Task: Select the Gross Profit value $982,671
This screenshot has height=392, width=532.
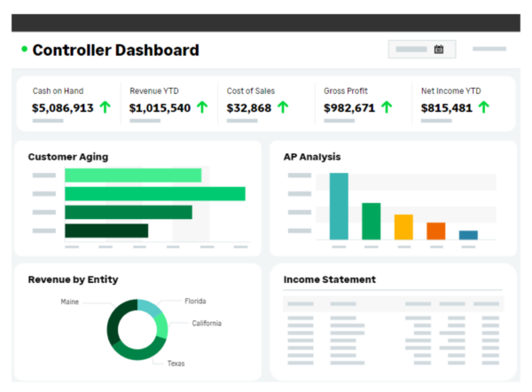Action: 349,108
